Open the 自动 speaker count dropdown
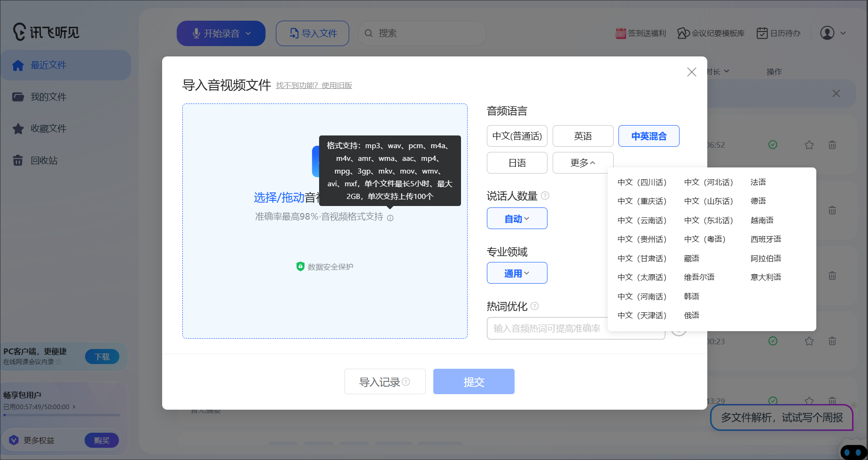868x460 pixels. pos(517,218)
